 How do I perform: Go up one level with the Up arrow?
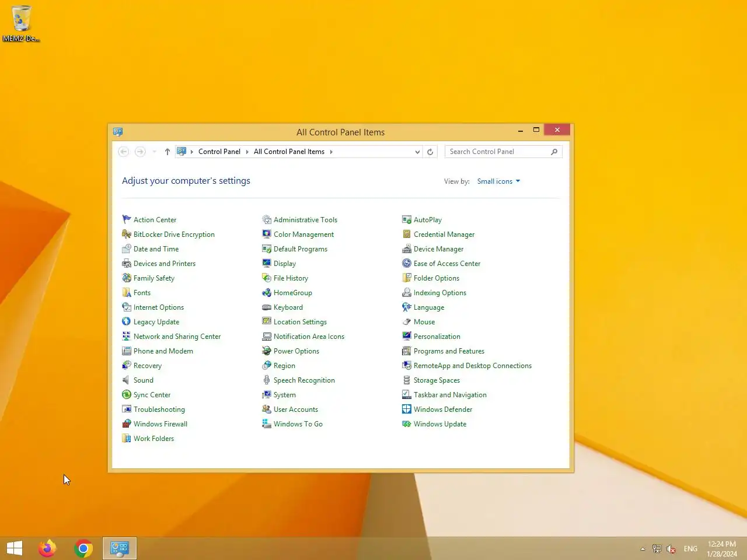coord(167,152)
